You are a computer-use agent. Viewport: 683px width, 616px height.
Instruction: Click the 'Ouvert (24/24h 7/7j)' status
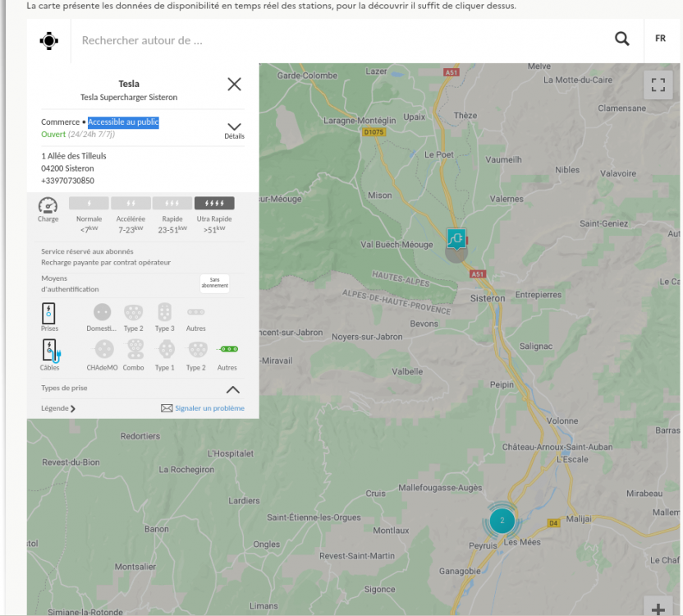click(x=78, y=134)
